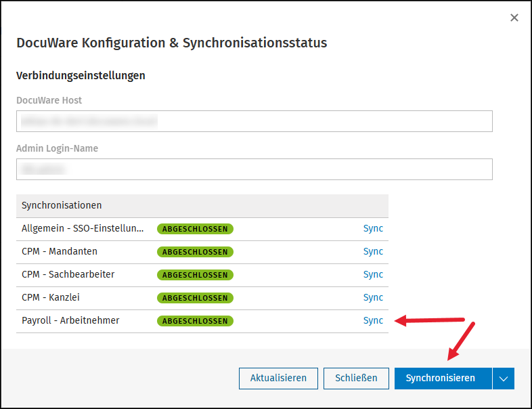The width and height of the screenshot is (532, 409).
Task: Sync the Payroll - Arbeitnehmer row
Action: pos(373,321)
